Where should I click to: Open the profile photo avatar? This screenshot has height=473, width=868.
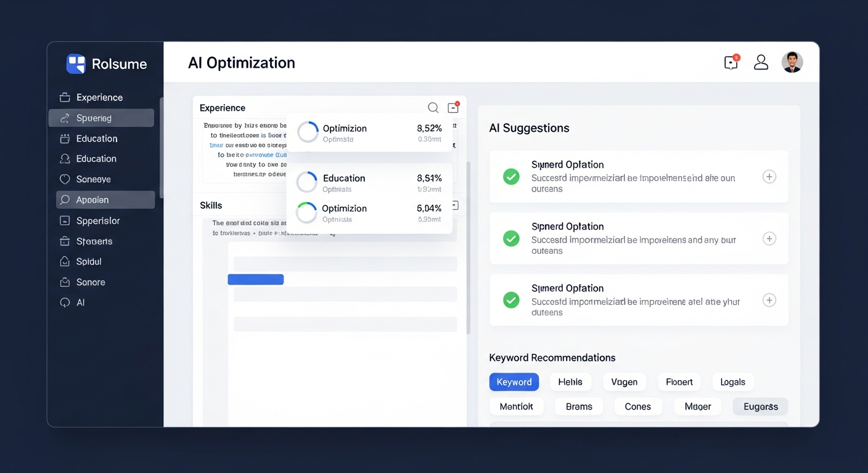click(x=792, y=62)
